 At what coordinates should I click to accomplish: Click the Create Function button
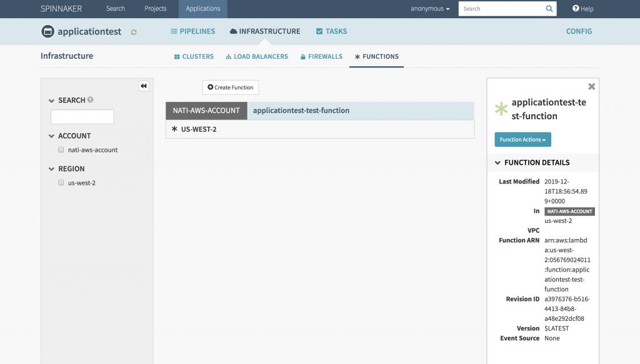230,87
